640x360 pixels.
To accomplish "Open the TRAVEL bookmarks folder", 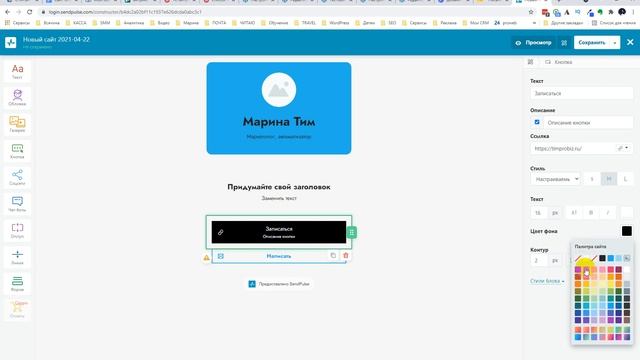I will coord(305,23).
